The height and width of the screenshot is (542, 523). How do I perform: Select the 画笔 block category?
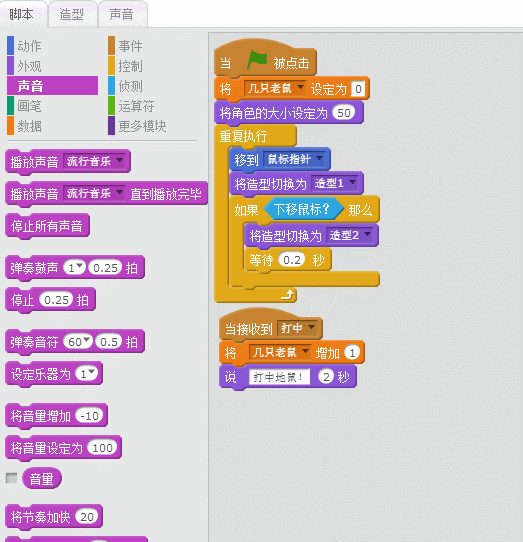(x=29, y=106)
